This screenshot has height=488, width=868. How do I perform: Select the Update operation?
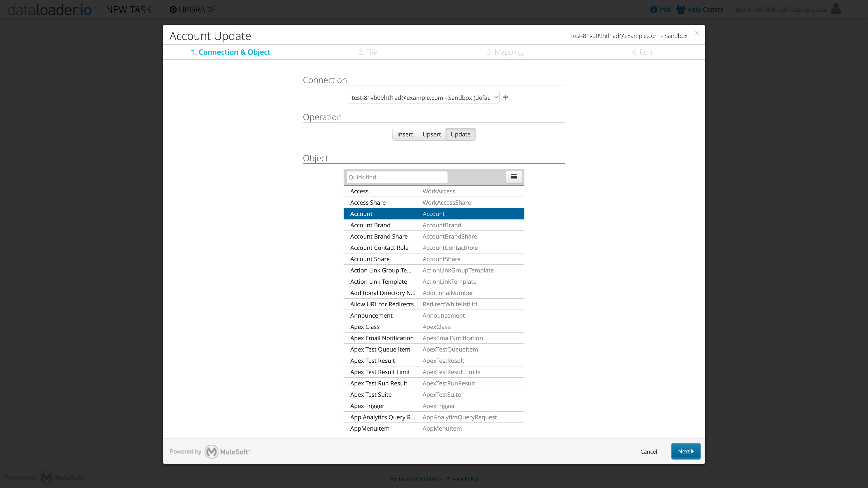(x=460, y=134)
